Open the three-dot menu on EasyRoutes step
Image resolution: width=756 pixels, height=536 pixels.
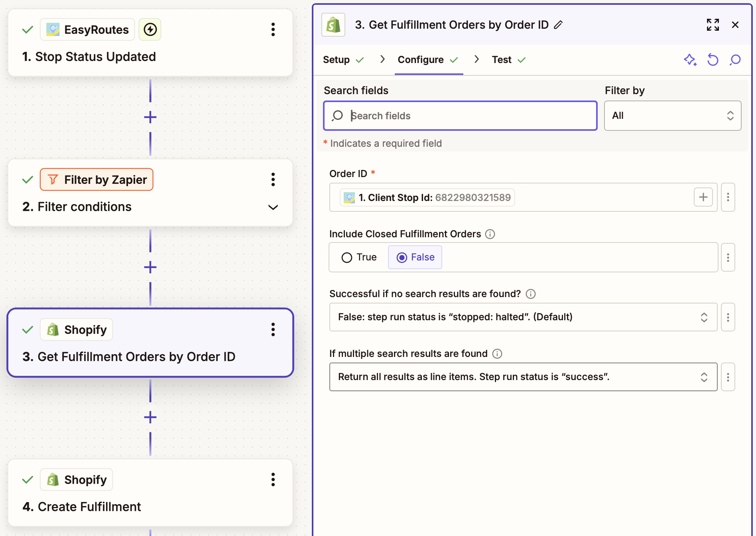tap(273, 30)
